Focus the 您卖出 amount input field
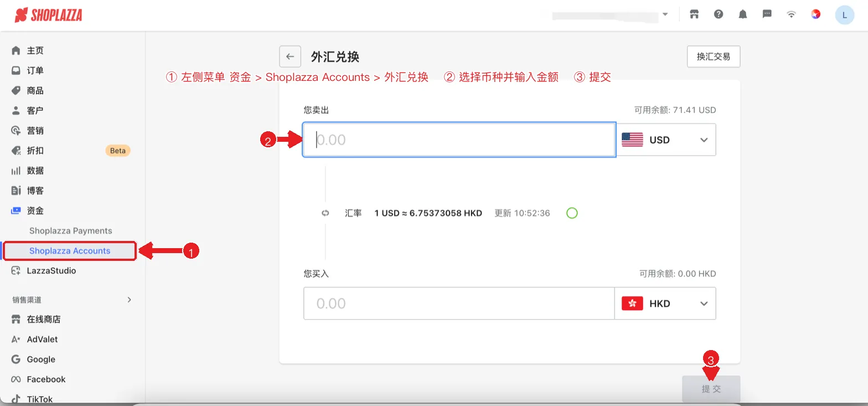Screen dimensions: 868x406 pos(459,140)
